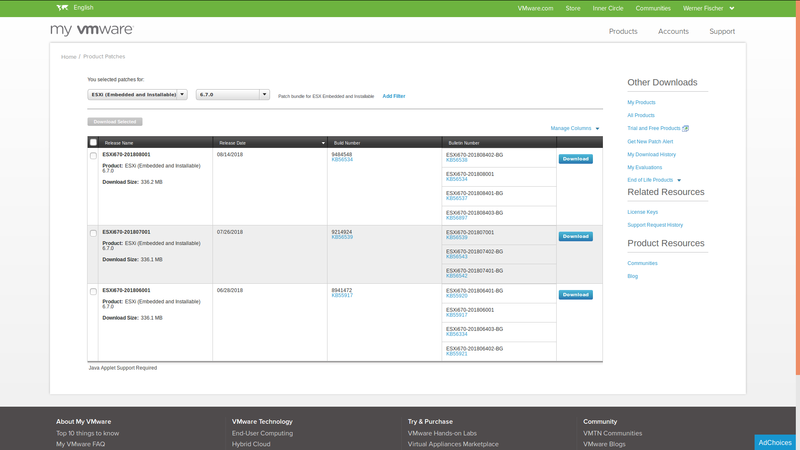This screenshot has height=450, width=800.
Task: Open the 6.7.0 version dropdown
Action: pos(233,94)
